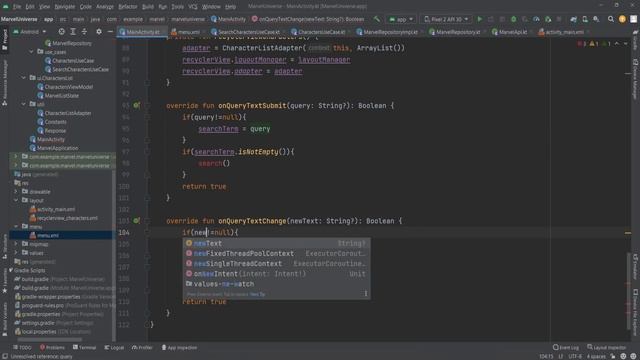Open the File menu
The width and height of the screenshot is (640, 360).
17,7
